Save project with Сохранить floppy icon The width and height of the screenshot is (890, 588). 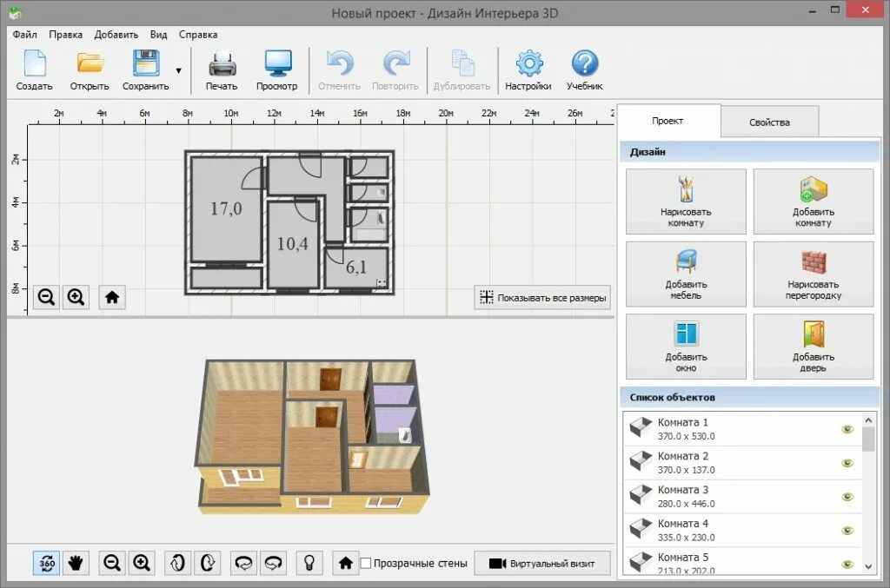click(146, 69)
